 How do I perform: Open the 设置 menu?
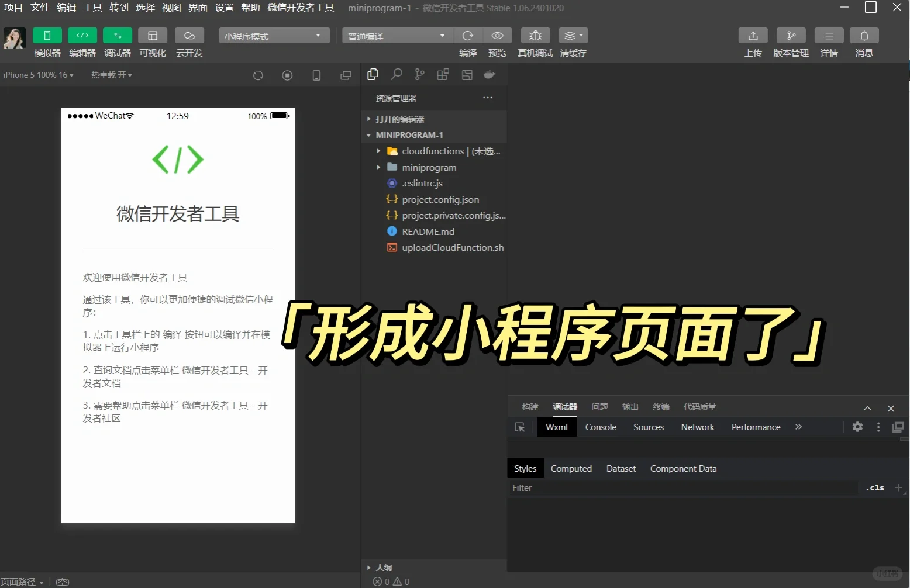[224, 8]
